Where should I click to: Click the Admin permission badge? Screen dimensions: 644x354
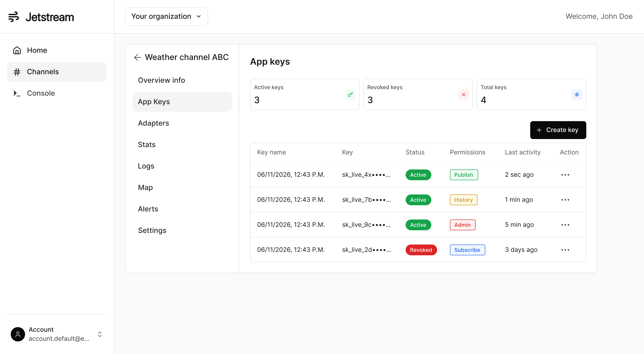click(463, 225)
